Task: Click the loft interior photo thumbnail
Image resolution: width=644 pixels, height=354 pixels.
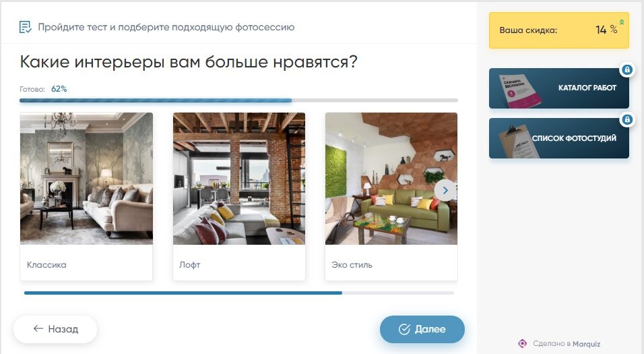Action: (239, 179)
